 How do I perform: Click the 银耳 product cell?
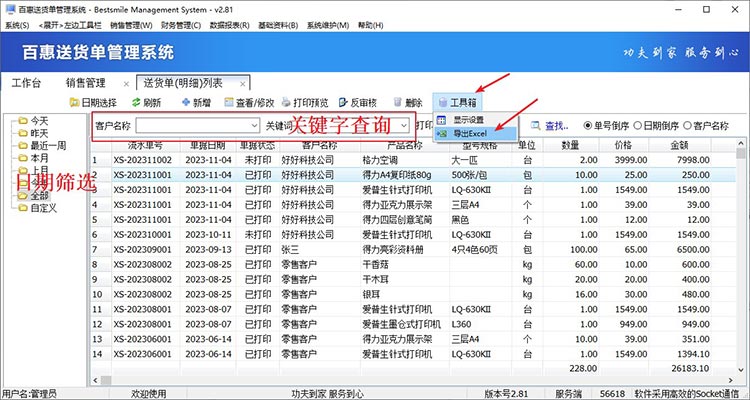click(x=372, y=294)
